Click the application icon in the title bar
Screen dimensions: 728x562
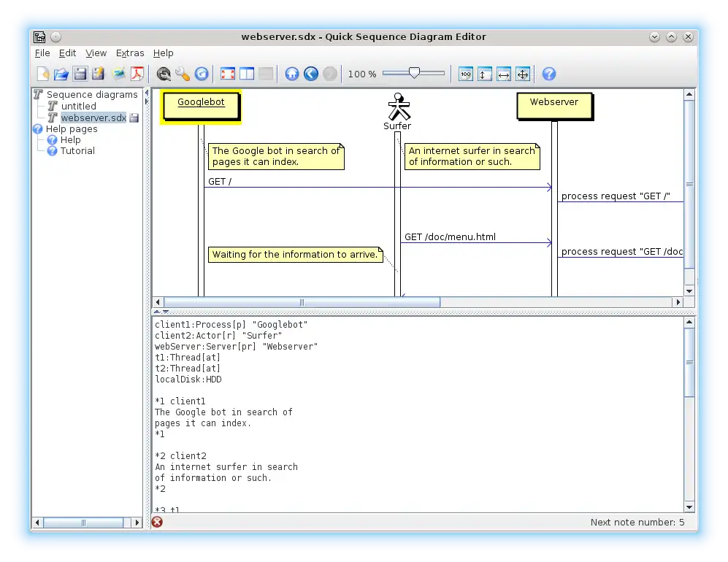(40, 36)
